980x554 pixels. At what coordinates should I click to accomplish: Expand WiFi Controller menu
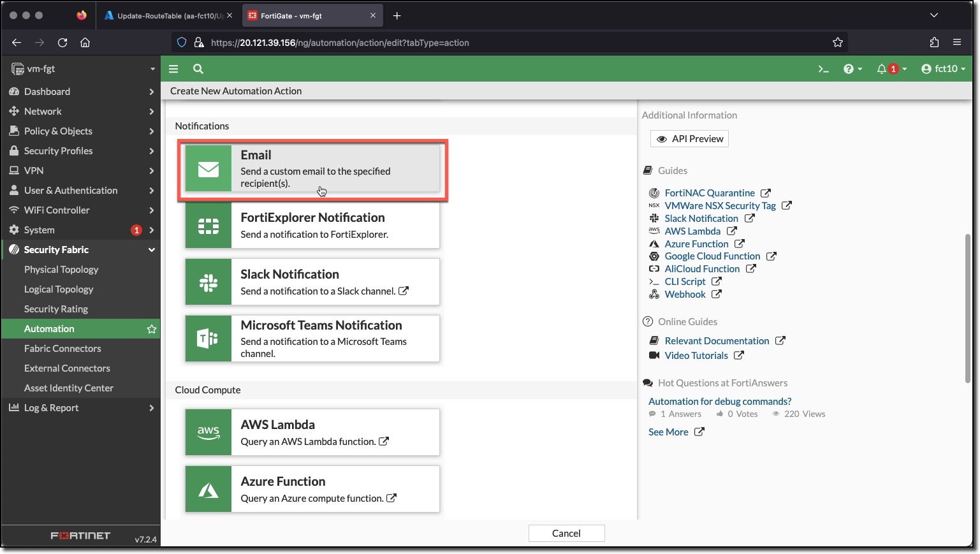tap(81, 210)
